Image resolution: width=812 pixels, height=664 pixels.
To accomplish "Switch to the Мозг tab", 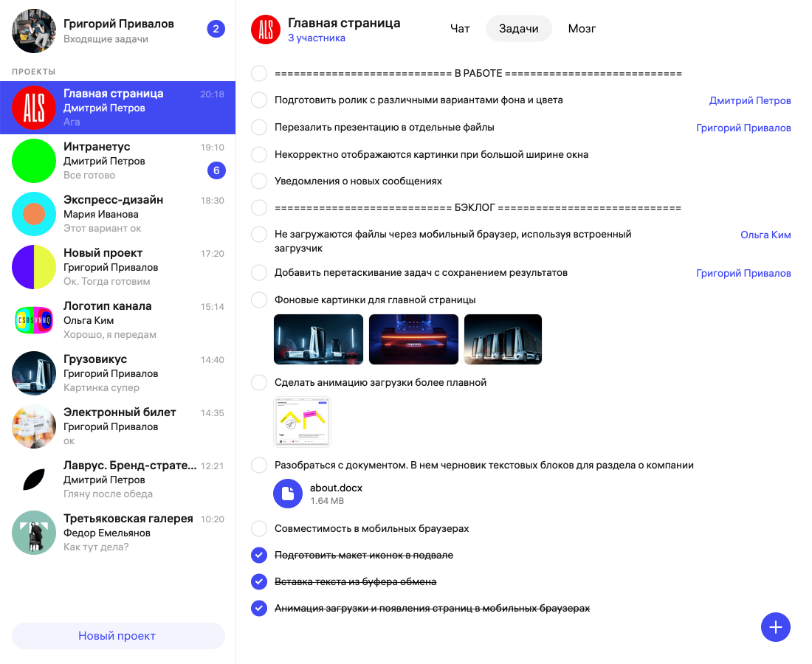I will 582,29.
